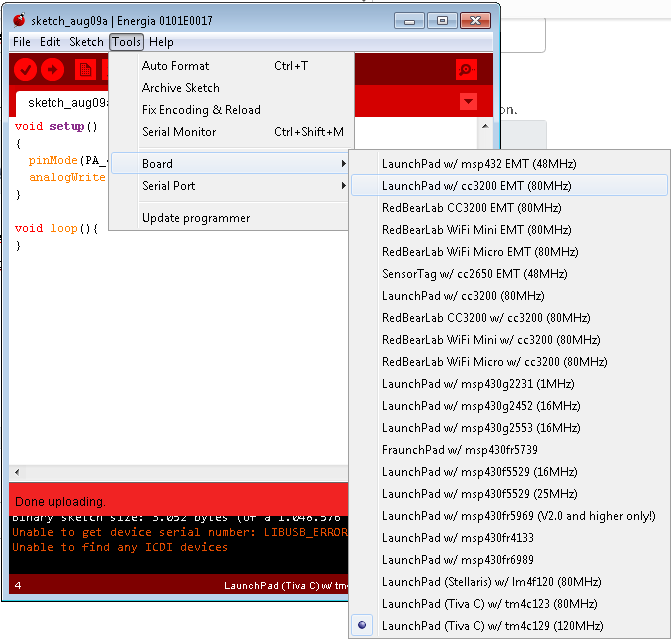The image size is (671, 642).
Task: Select RedBearLab WiFi Mini EMT board
Action: pos(509,230)
